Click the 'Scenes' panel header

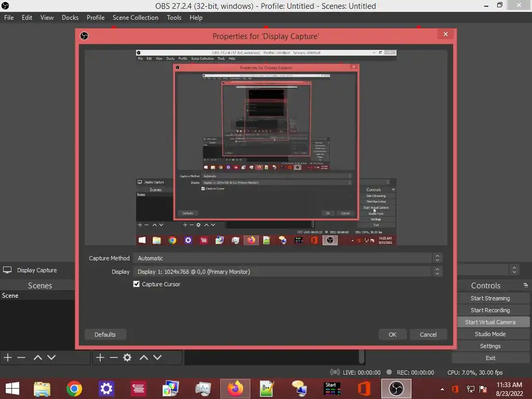click(x=40, y=286)
